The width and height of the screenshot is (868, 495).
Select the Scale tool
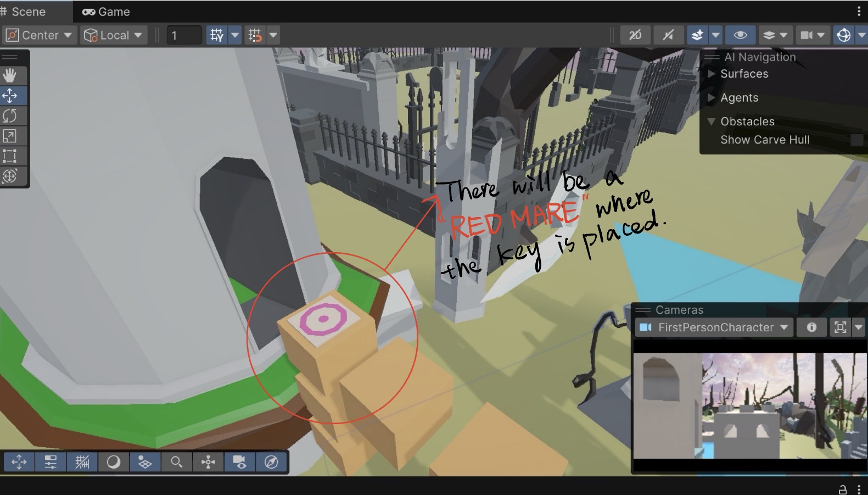point(10,136)
